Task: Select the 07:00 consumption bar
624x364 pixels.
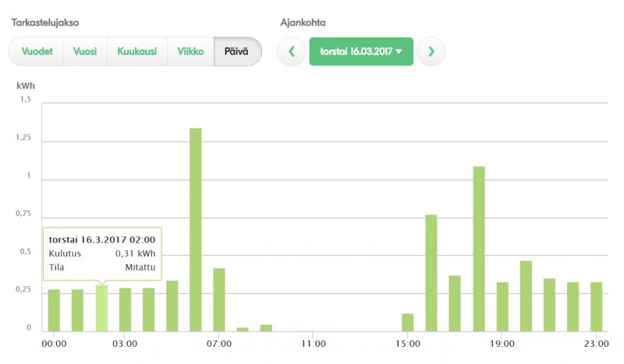Action: [x=219, y=300]
